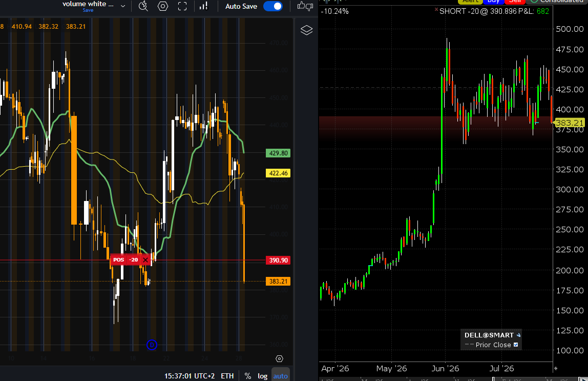Screen dimensions: 588x381
Task: Click the wrench icon beside DELL@SMART
Action: (519, 335)
